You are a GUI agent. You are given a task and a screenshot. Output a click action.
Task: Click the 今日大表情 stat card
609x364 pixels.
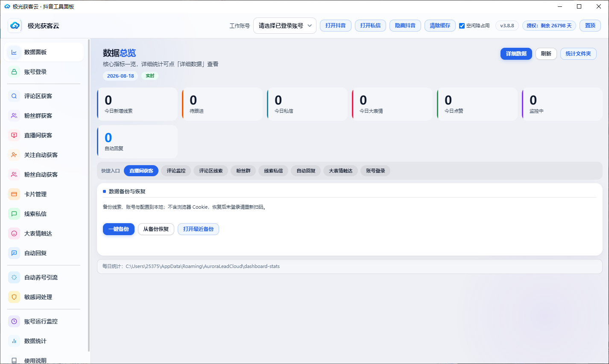click(392, 104)
